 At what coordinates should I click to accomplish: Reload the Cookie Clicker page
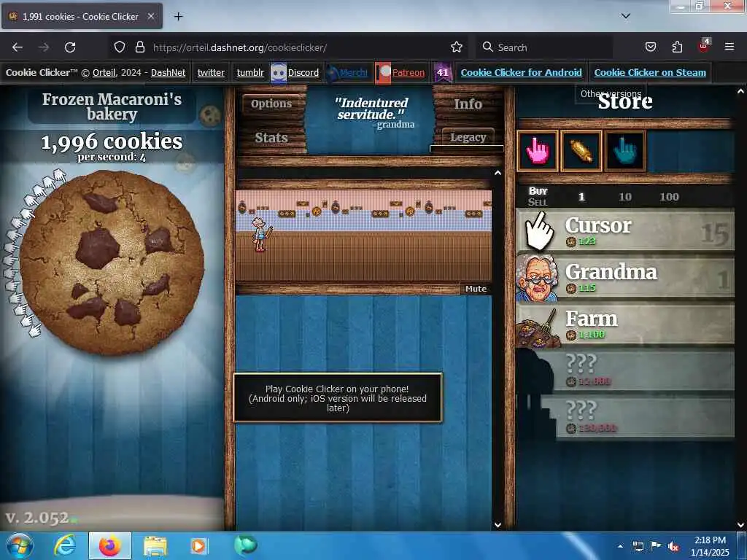click(x=70, y=47)
